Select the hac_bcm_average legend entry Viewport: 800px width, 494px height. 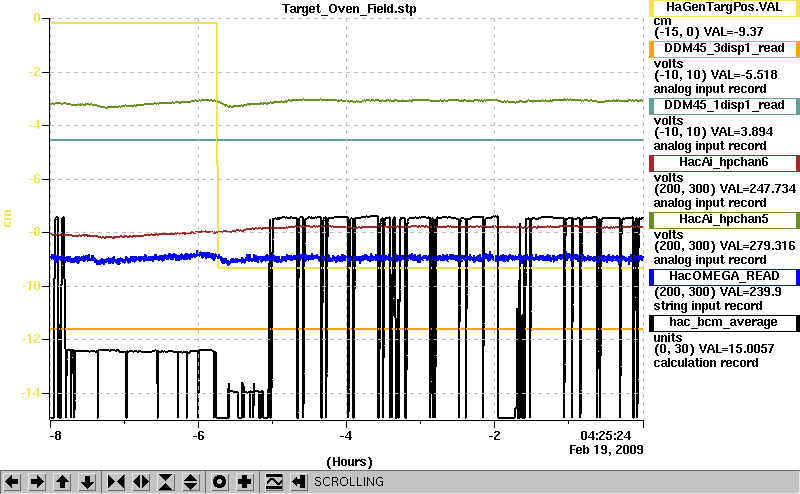pyautogui.click(x=724, y=323)
